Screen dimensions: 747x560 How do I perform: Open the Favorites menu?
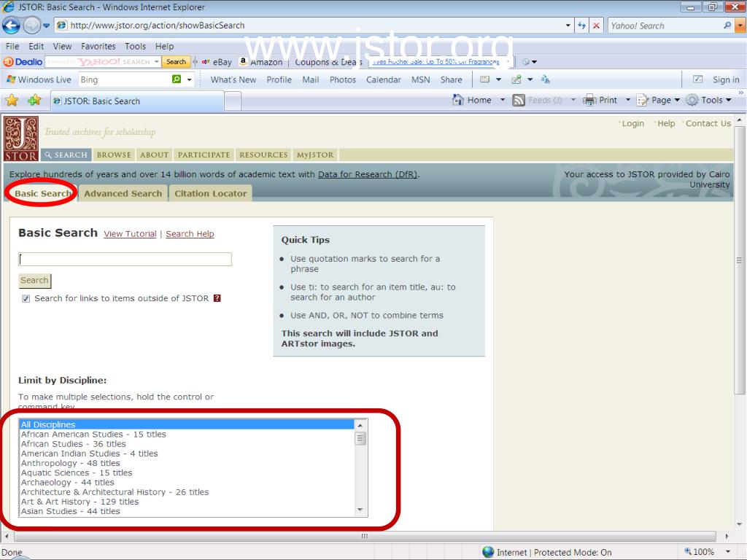click(x=98, y=46)
